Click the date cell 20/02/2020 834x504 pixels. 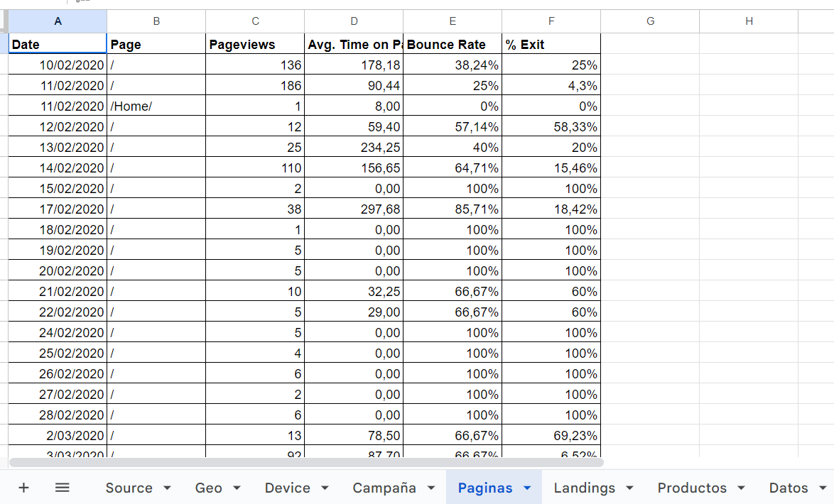58,270
